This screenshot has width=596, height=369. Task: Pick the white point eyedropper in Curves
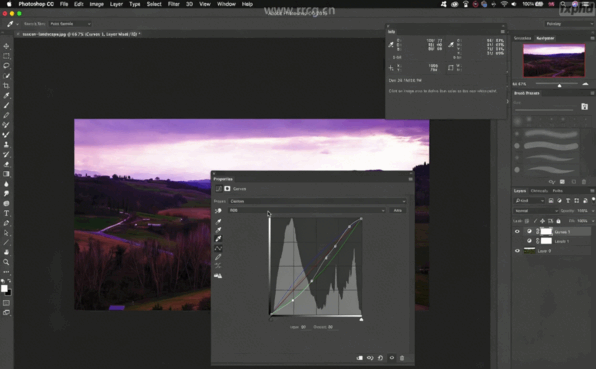(218, 239)
